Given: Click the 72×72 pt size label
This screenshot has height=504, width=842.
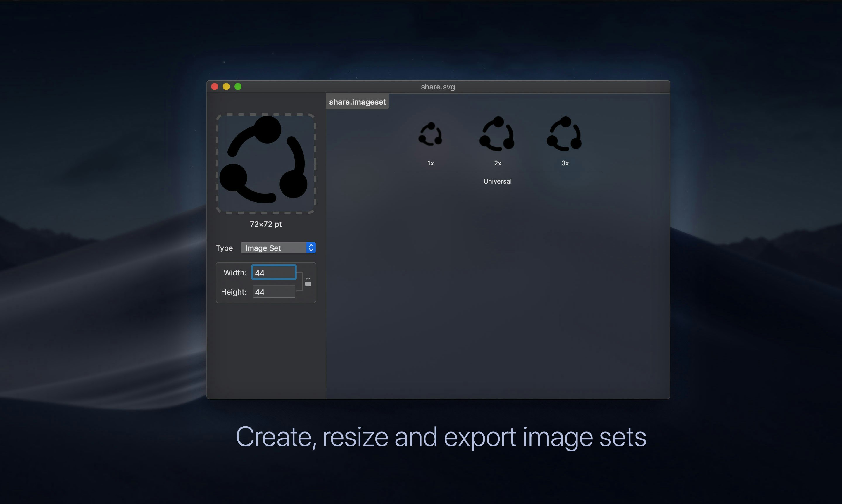Looking at the screenshot, I should coord(265,224).
